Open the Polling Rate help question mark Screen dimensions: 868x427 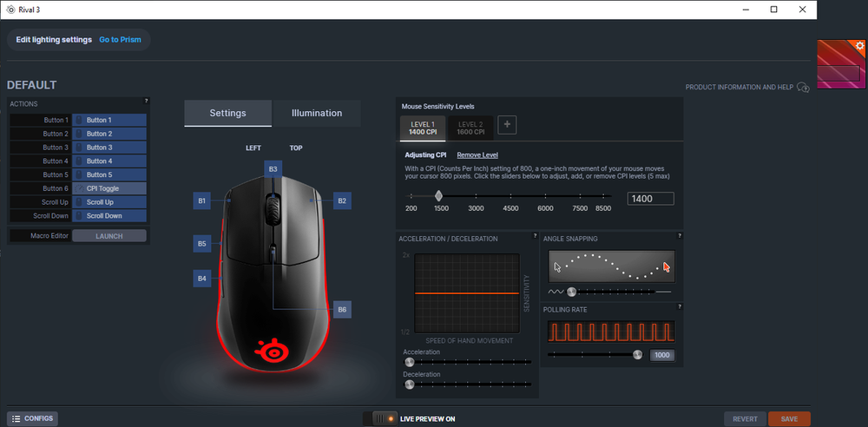680,306
